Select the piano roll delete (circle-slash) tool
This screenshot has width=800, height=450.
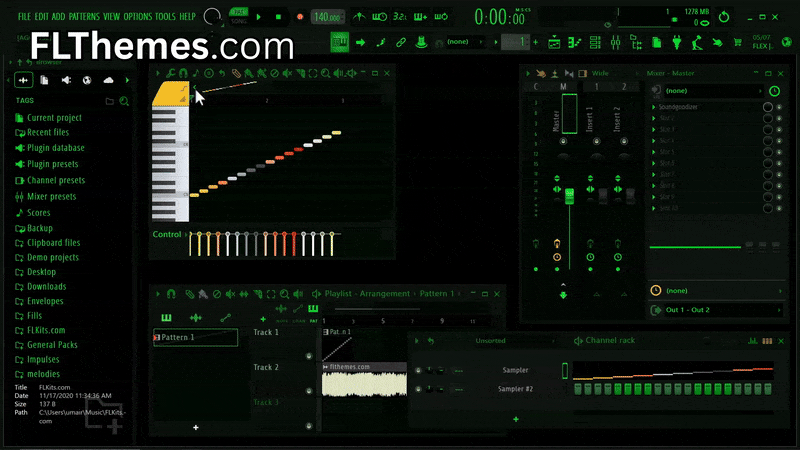coord(274,73)
